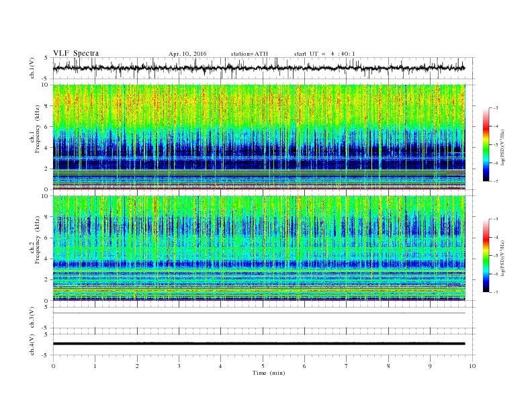The width and height of the screenshot is (532, 411).
Task: Click the "VLF Spectra" plot title
Action: (x=76, y=53)
